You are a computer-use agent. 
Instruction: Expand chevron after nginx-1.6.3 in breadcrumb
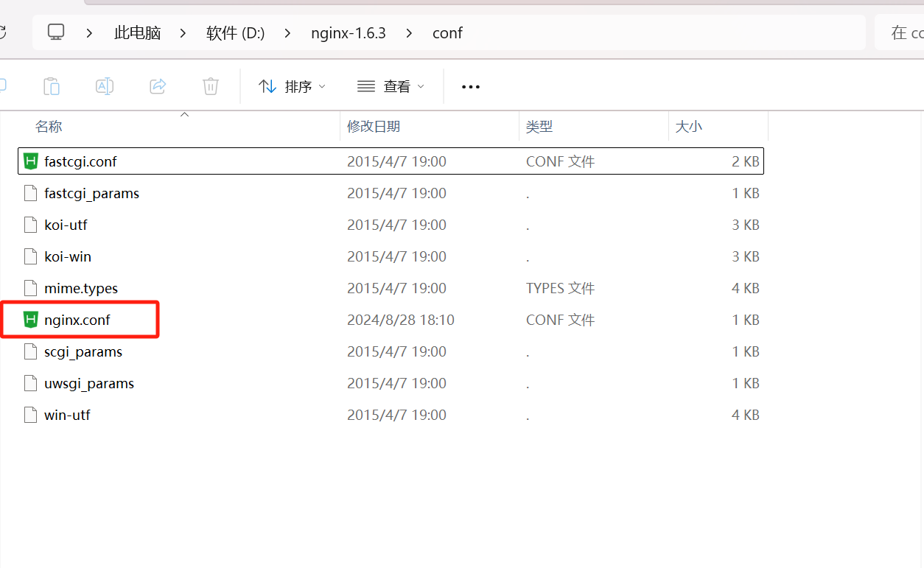tap(410, 33)
